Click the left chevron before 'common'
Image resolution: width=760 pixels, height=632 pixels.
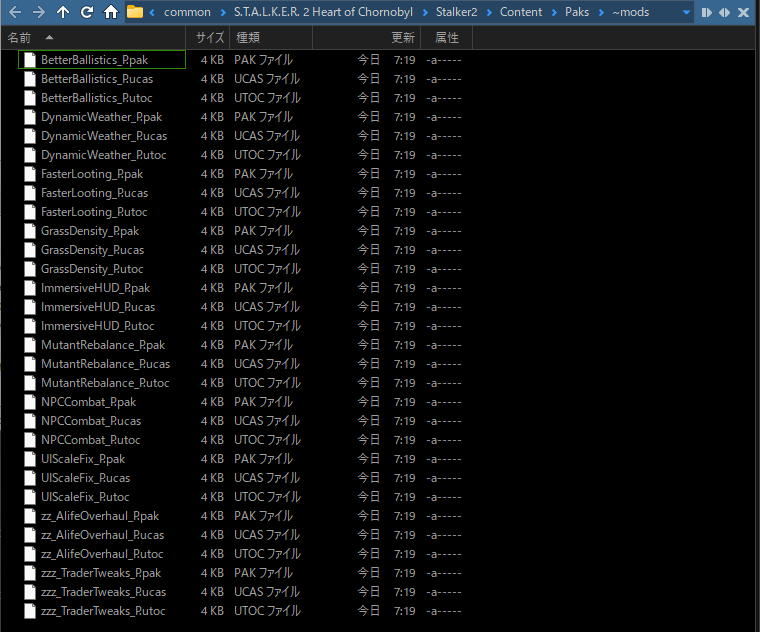(x=152, y=13)
